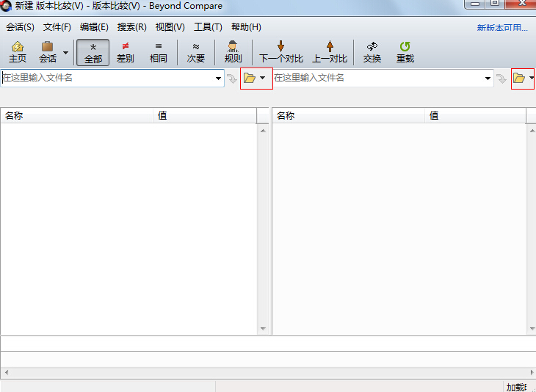Viewport: 536px width, 392px height.
Task: Jump to 下一个对比 next difference
Action: click(281, 52)
